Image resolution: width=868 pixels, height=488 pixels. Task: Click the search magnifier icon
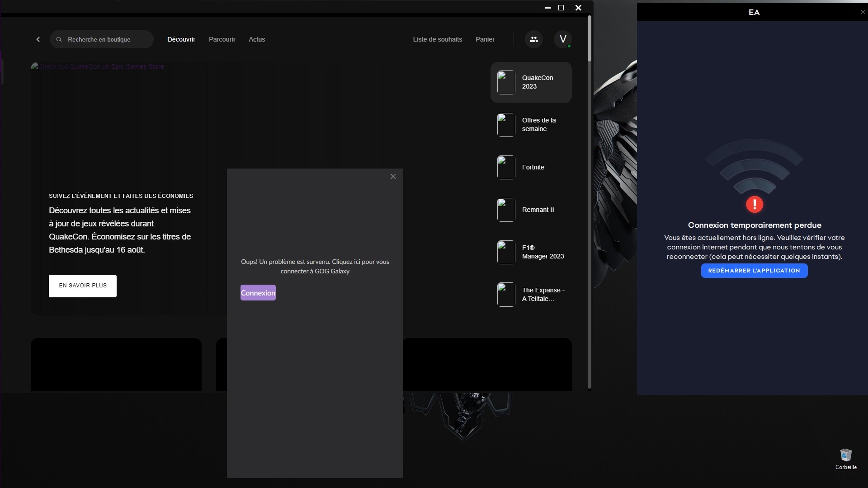coord(59,39)
